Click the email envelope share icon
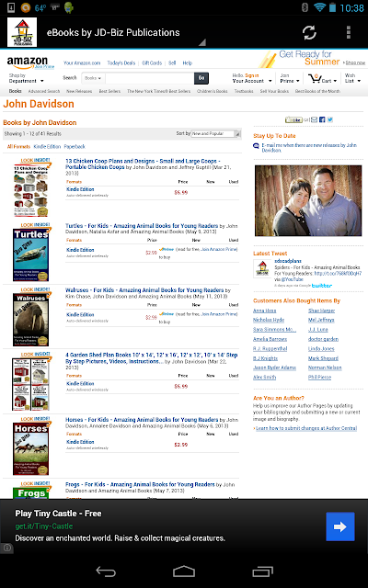Image resolution: width=368 pixels, height=588 pixels. click(315, 119)
